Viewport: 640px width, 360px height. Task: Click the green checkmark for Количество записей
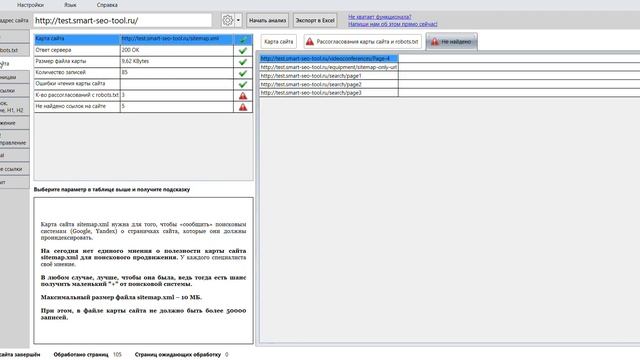pyautogui.click(x=243, y=73)
